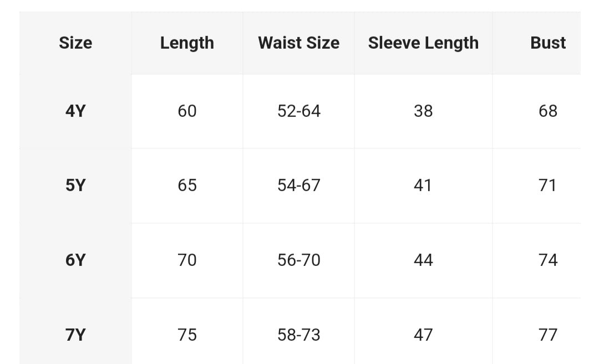This screenshot has height=364, width=599.
Task: Click bust value 68
Action: 547,111
